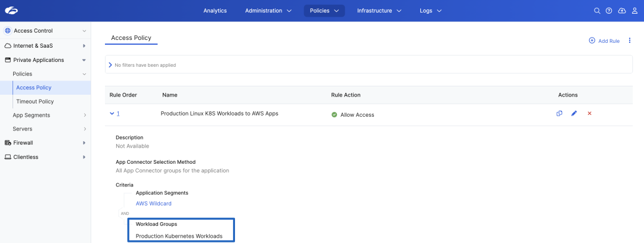Edit rule with the pencil icon
The image size is (644, 243).
(x=574, y=114)
